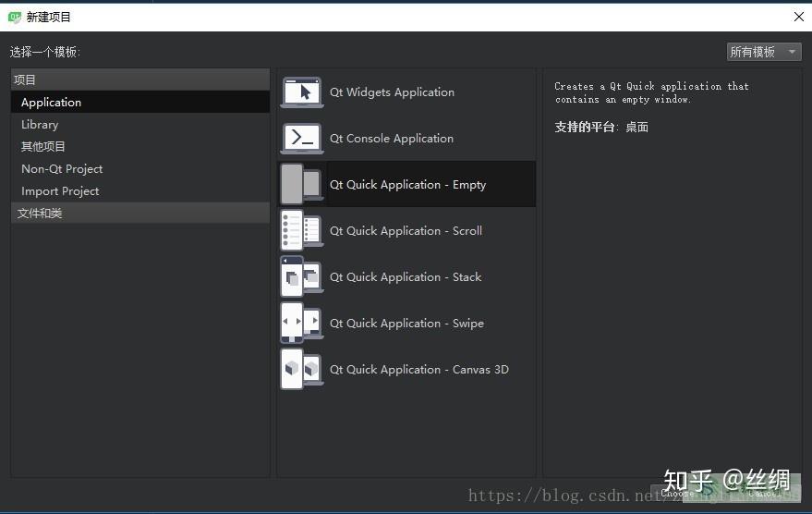The image size is (812, 514).
Task: Click the Qt Widgets Application icon
Action: click(302, 92)
